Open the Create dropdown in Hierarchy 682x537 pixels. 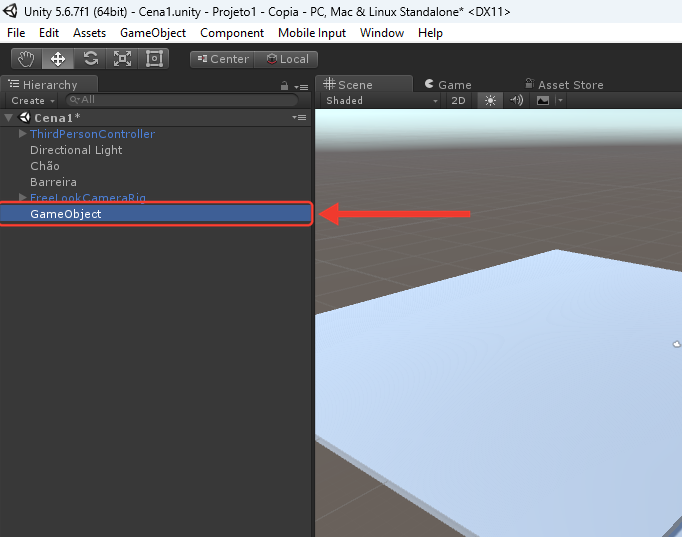pyautogui.click(x=33, y=100)
